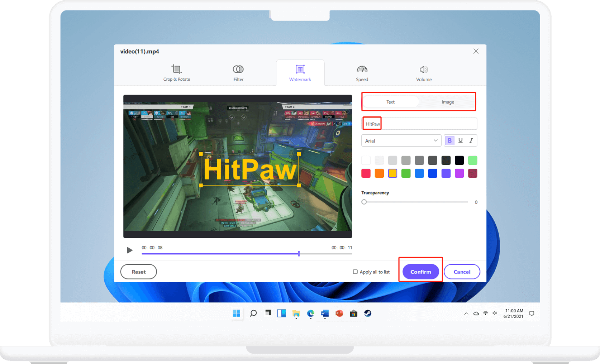Click the Cancel button
This screenshot has width=600, height=364.
(x=462, y=272)
